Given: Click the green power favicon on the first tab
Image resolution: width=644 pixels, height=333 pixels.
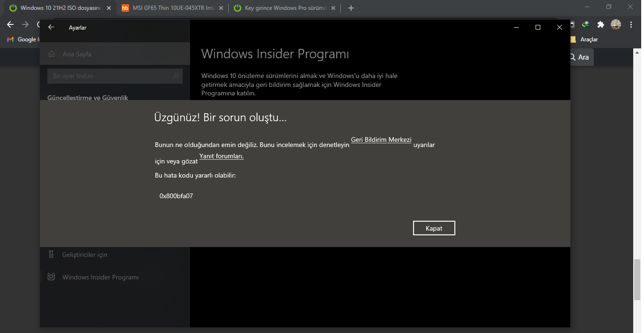Looking at the screenshot, I should click(13, 8).
